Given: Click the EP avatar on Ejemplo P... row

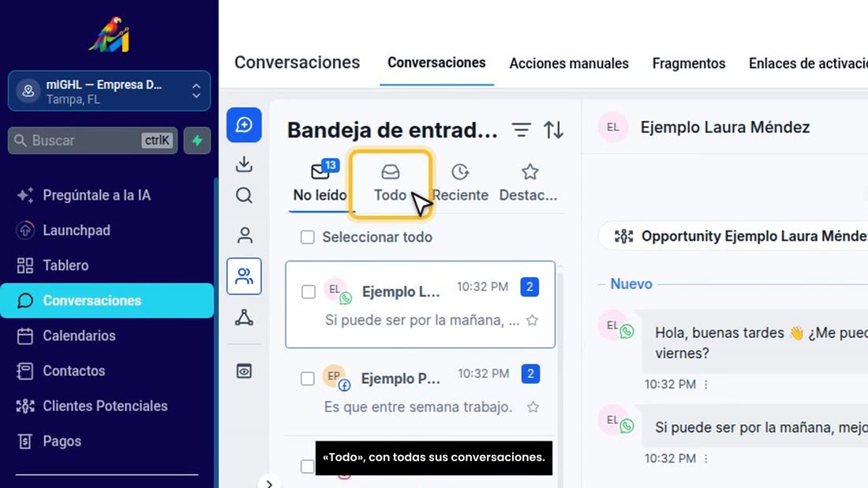Looking at the screenshot, I should (335, 377).
